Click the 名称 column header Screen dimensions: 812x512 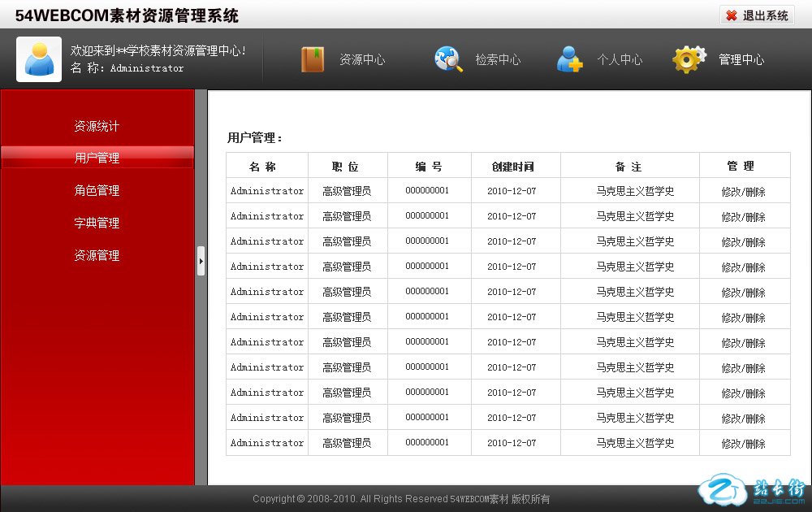pyautogui.click(x=263, y=167)
